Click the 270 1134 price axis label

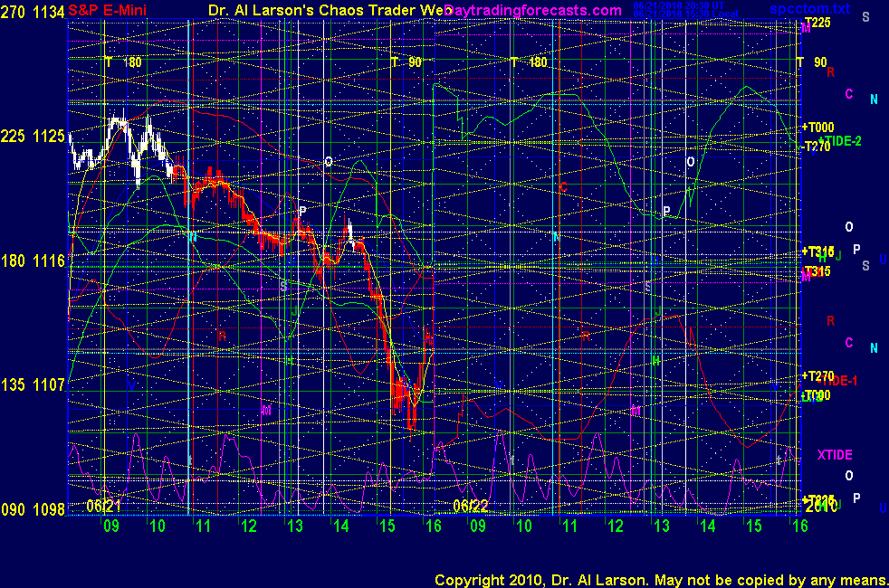click(x=33, y=12)
